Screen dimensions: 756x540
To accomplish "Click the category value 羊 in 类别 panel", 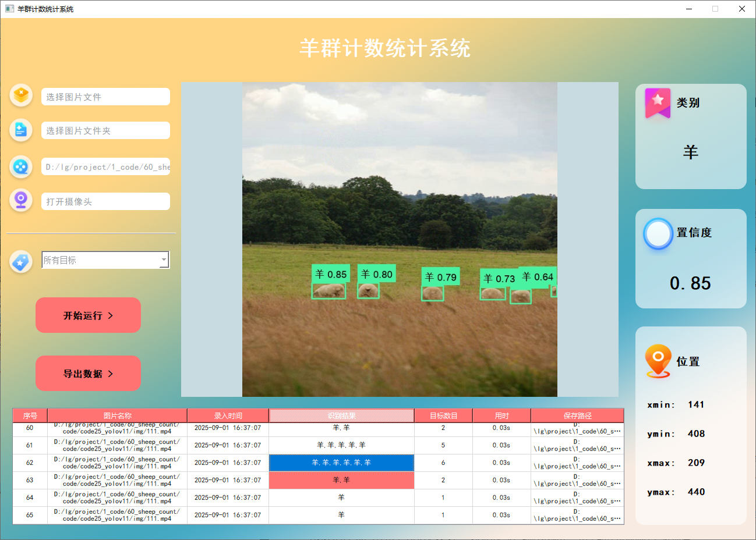I will pyautogui.click(x=691, y=152).
